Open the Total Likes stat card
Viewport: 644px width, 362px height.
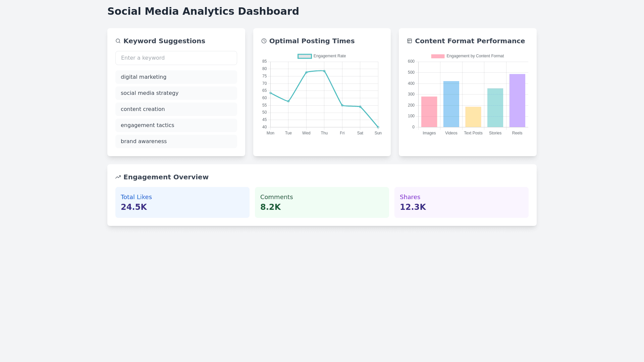[182, 202]
